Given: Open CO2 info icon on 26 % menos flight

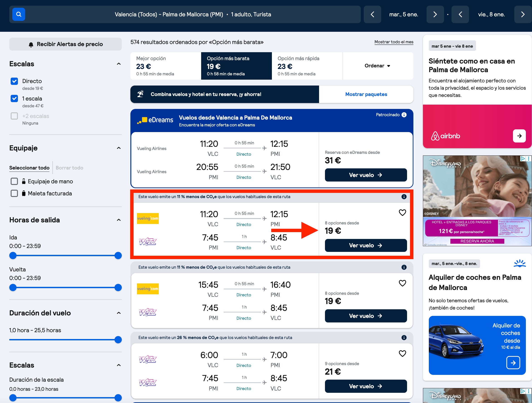Looking at the screenshot, I should coord(404,338).
